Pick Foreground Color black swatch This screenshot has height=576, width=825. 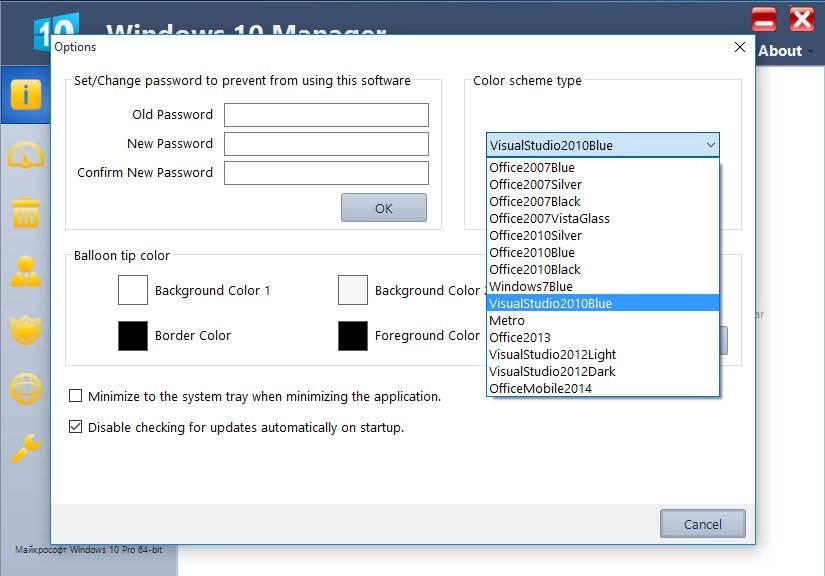tap(353, 336)
